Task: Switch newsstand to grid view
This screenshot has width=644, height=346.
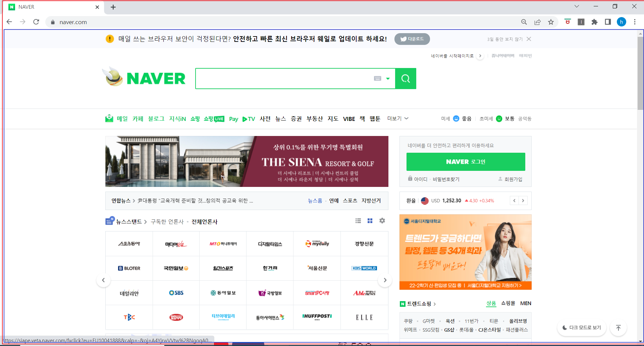Action: (370, 221)
